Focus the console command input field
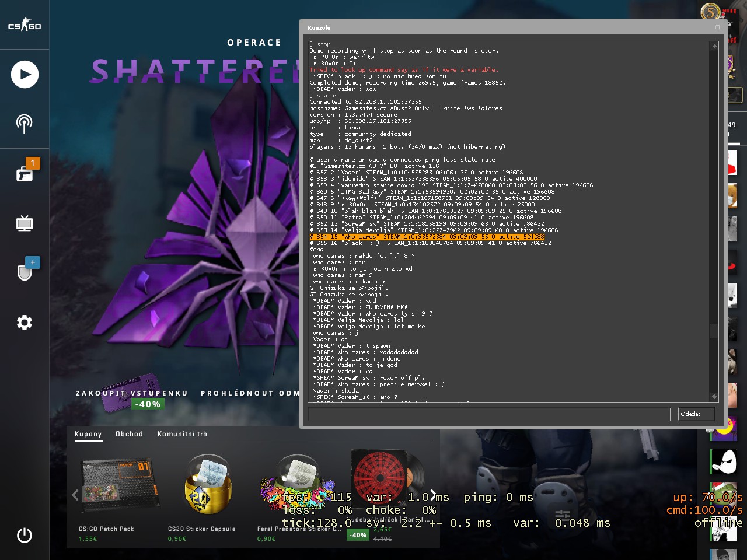 pyautogui.click(x=489, y=414)
